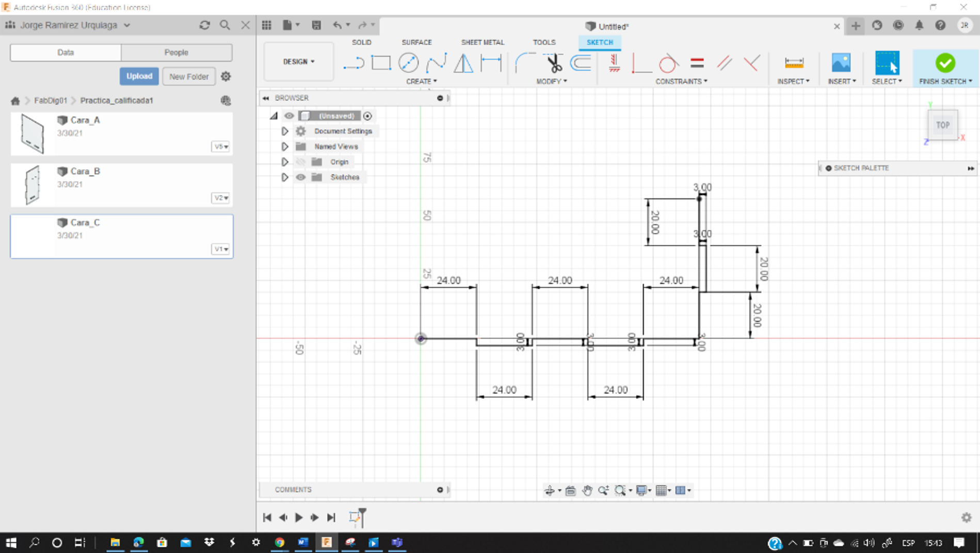Select the Trim scissors tool

click(x=554, y=63)
